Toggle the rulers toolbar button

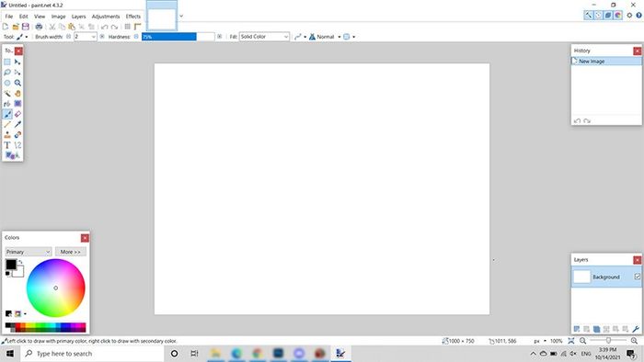138,27
